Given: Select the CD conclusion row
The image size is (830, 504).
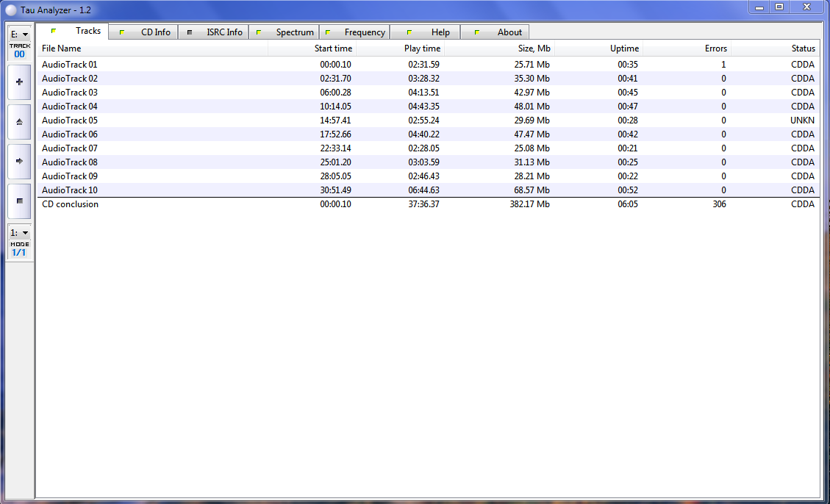Looking at the screenshot, I should (70, 204).
